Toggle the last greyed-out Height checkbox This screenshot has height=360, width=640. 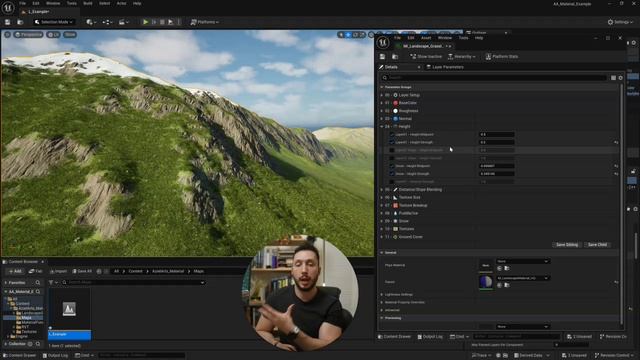point(391,182)
